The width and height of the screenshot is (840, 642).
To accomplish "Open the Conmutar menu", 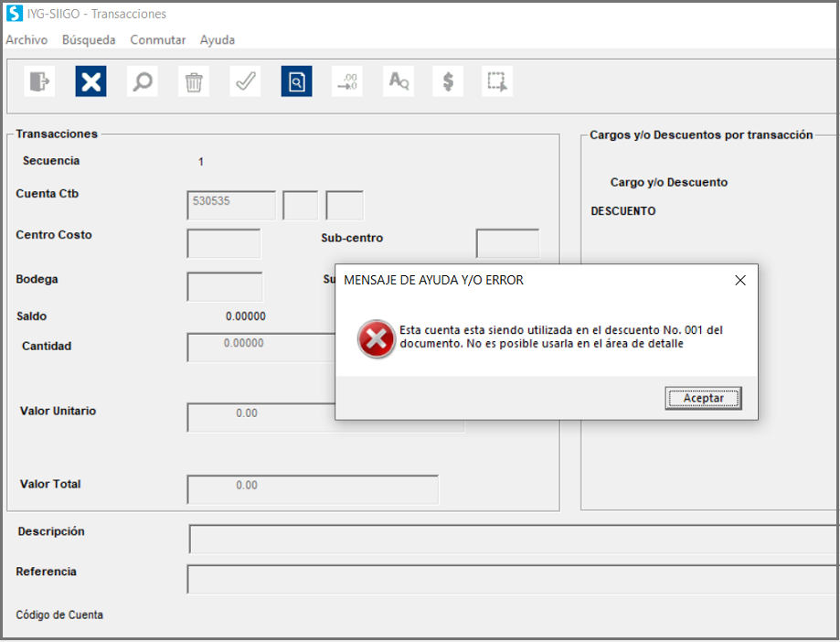I will [158, 39].
